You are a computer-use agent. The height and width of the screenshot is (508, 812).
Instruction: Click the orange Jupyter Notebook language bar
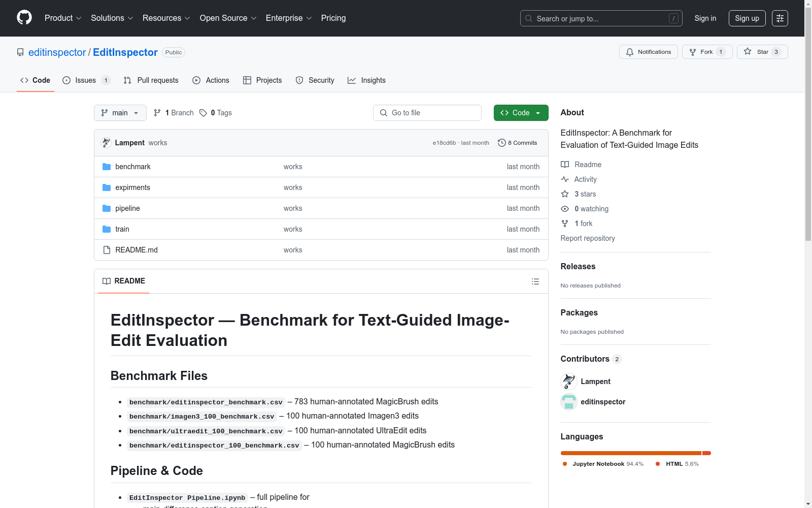point(631,453)
